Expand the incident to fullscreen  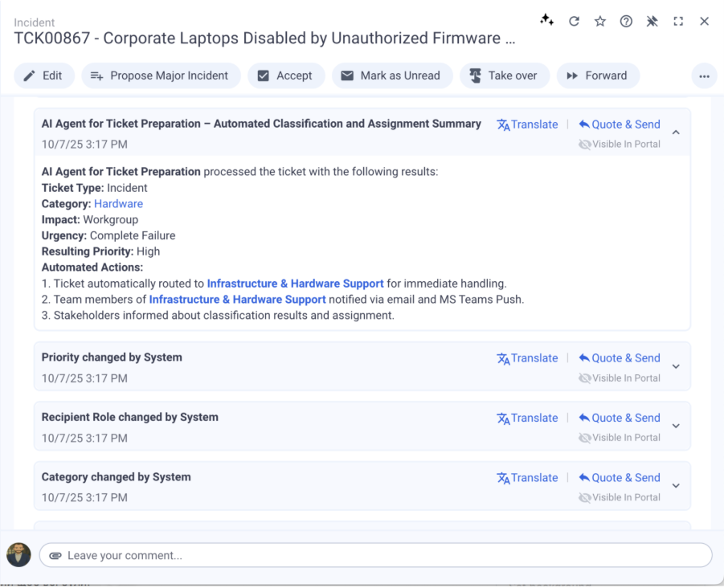[678, 22]
